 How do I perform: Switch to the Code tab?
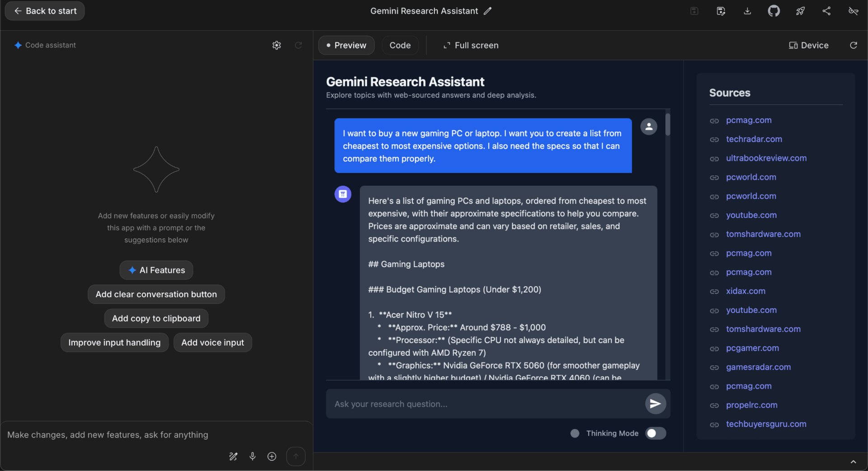pos(400,45)
